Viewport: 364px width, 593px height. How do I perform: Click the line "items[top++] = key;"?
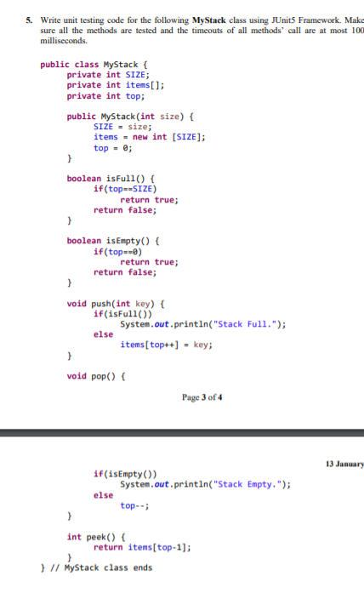167,345
